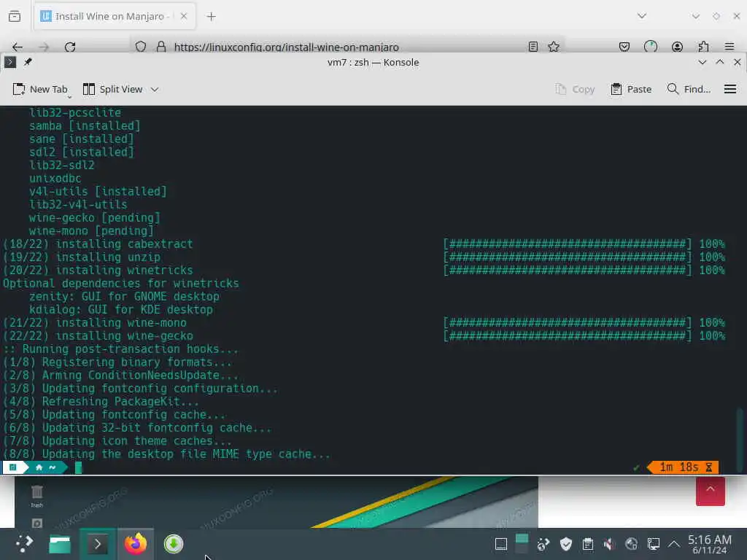Image resolution: width=747 pixels, height=560 pixels.
Task: Save page to Pocket
Action: (624, 47)
